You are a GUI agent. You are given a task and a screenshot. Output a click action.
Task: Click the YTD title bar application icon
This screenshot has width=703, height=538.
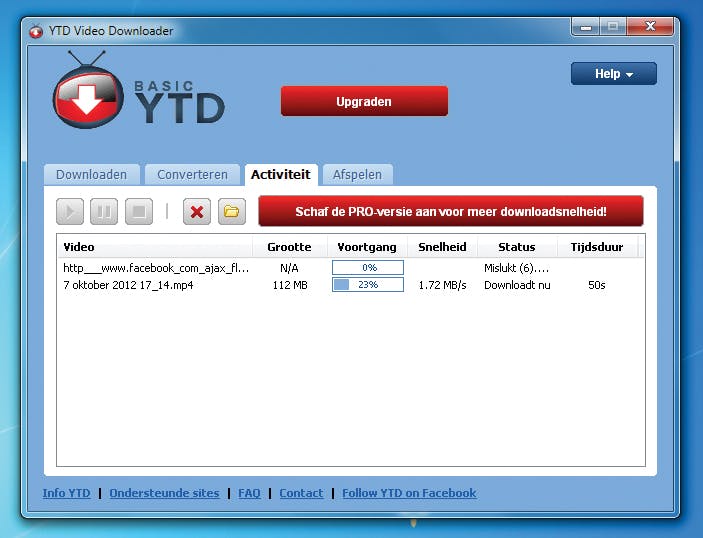coord(35,31)
